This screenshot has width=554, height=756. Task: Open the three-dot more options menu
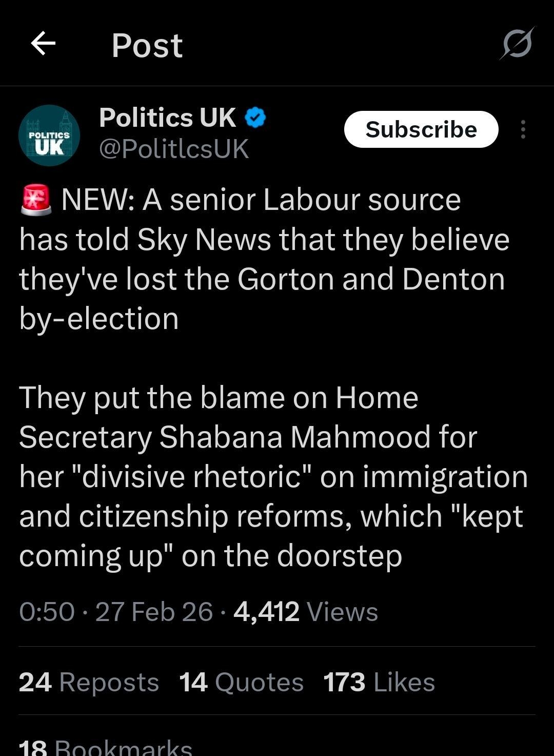[x=523, y=129]
